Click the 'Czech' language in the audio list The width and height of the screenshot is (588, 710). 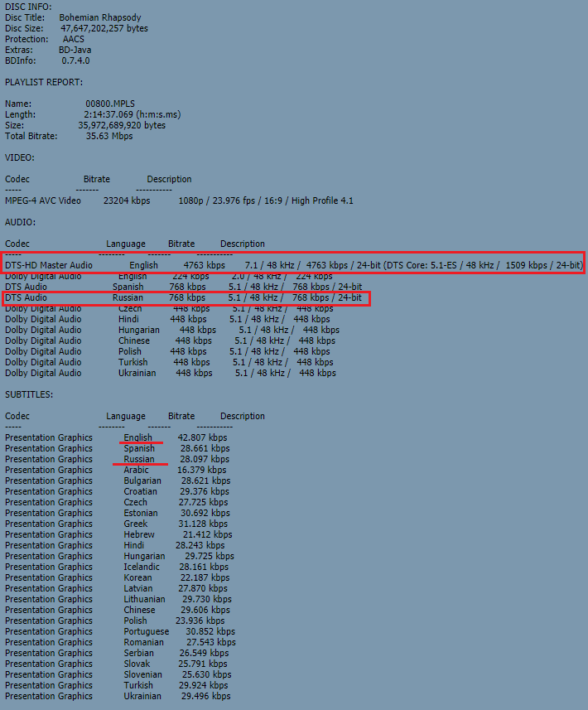coord(130,308)
